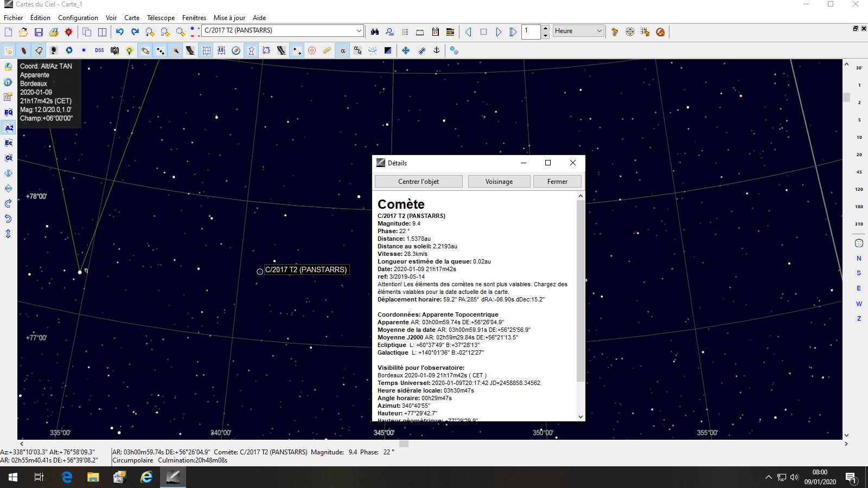Screen dimensions: 868x488
Task: Show hidden icons chevron in system tray
Action: point(768,477)
